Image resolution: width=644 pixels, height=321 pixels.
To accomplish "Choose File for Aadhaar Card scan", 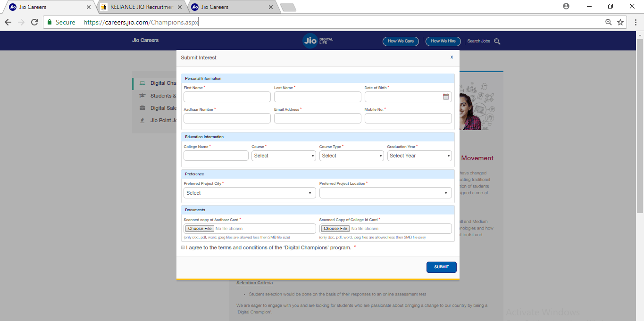I will 200,229.
